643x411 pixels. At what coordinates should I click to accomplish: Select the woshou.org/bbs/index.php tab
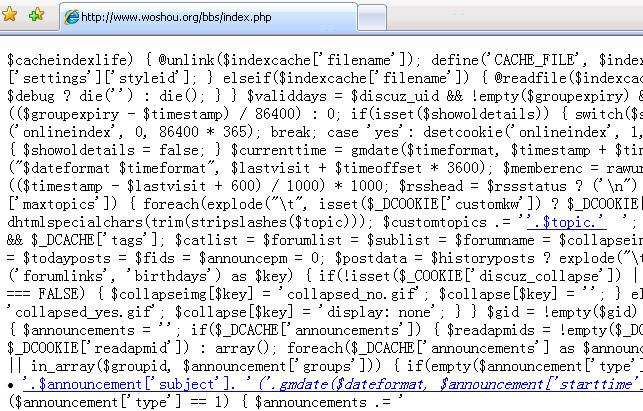(x=208, y=17)
